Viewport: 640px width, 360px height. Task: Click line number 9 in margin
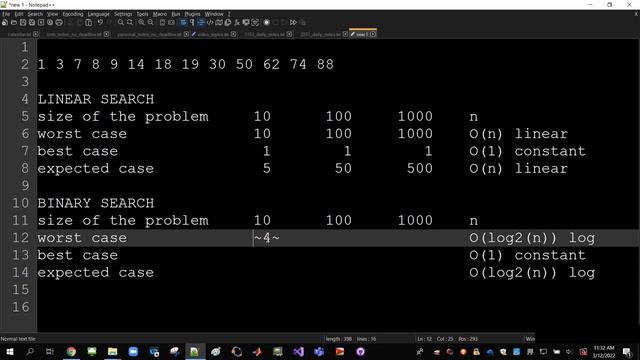[25, 186]
